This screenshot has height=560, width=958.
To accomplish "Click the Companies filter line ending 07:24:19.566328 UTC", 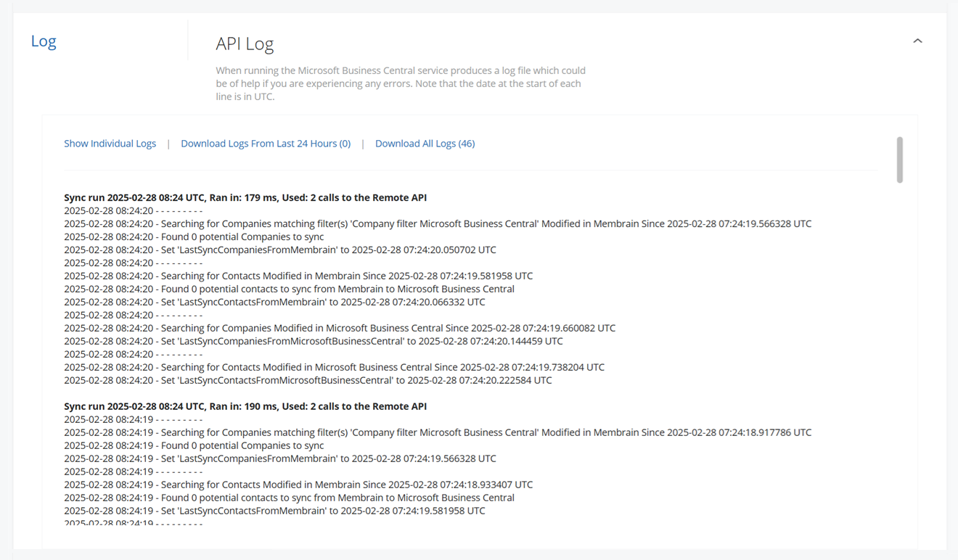I will [438, 223].
